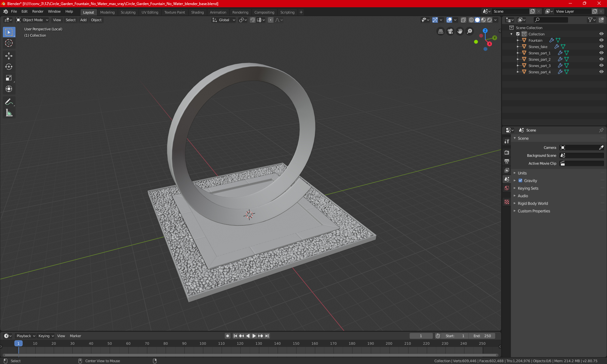607x364 pixels.
Task: Select the Measure tool
Action: [x=9, y=113]
